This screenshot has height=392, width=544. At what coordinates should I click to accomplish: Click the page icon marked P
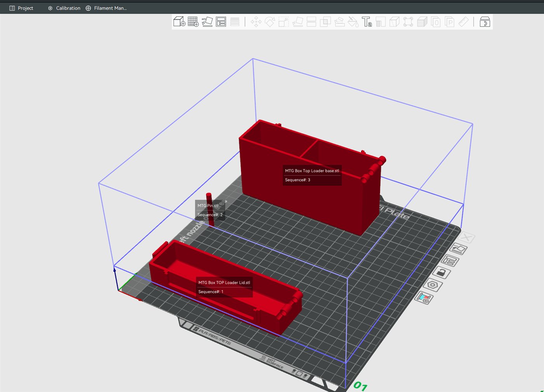[450, 22]
